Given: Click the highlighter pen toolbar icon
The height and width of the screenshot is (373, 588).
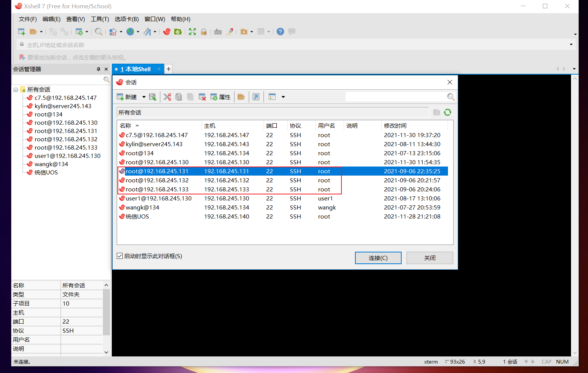Looking at the screenshot, I should (x=229, y=32).
